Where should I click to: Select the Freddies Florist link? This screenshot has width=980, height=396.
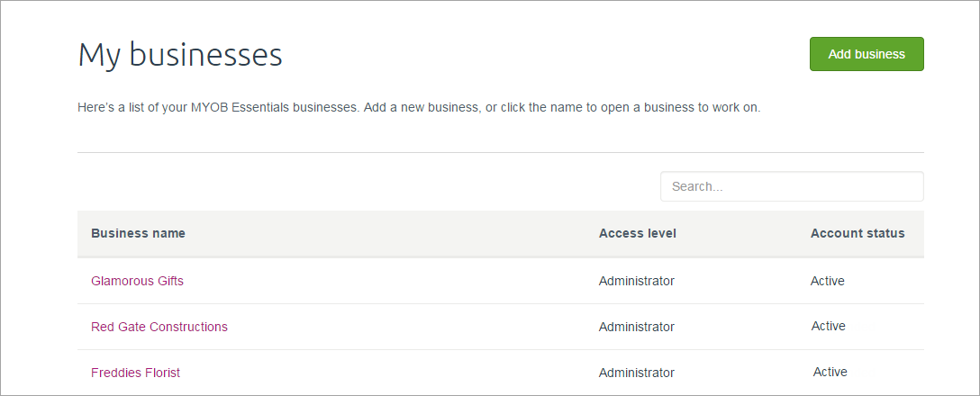coord(136,373)
